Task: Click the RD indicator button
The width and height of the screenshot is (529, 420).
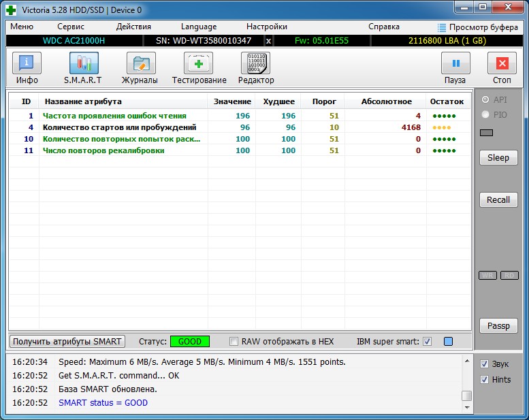Action: pos(509,275)
